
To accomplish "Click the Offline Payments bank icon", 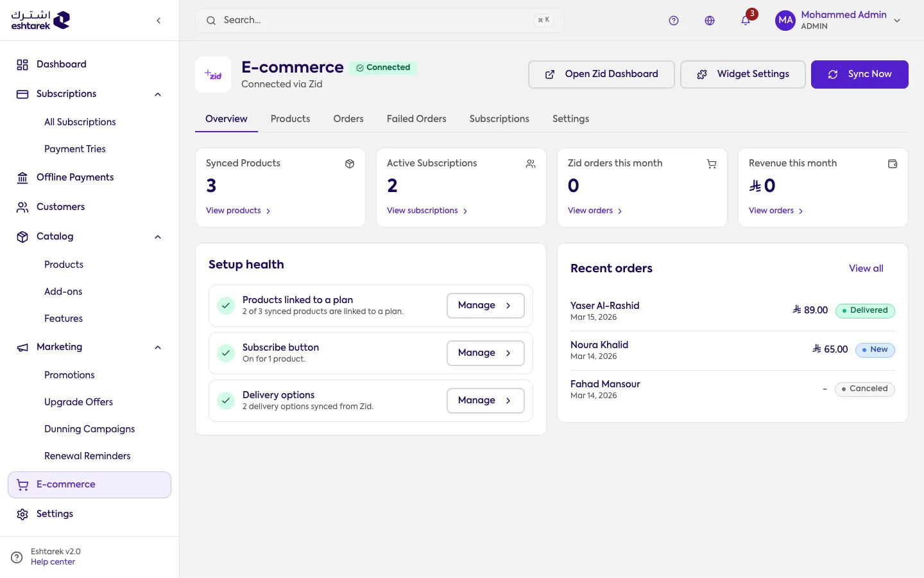I will (22, 177).
